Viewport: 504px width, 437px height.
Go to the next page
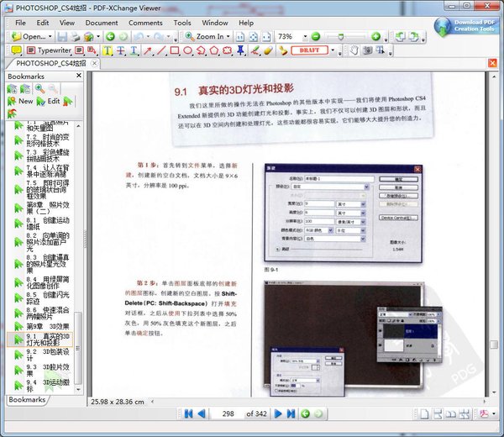pyautogui.click(x=278, y=413)
